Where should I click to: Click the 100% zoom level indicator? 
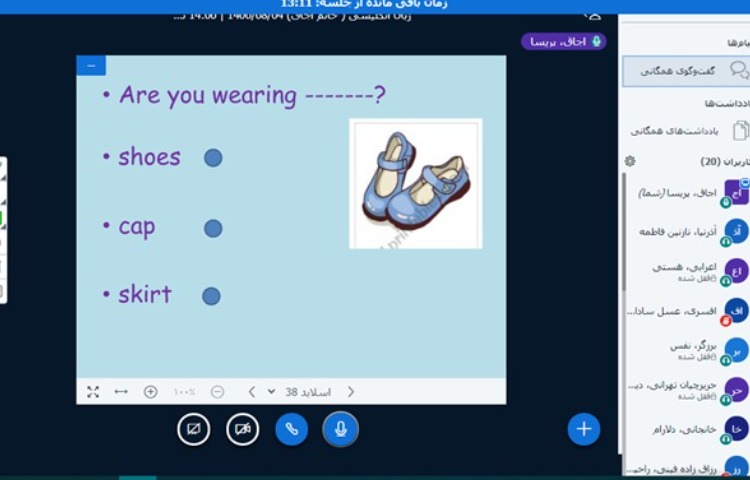coord(185,392)
